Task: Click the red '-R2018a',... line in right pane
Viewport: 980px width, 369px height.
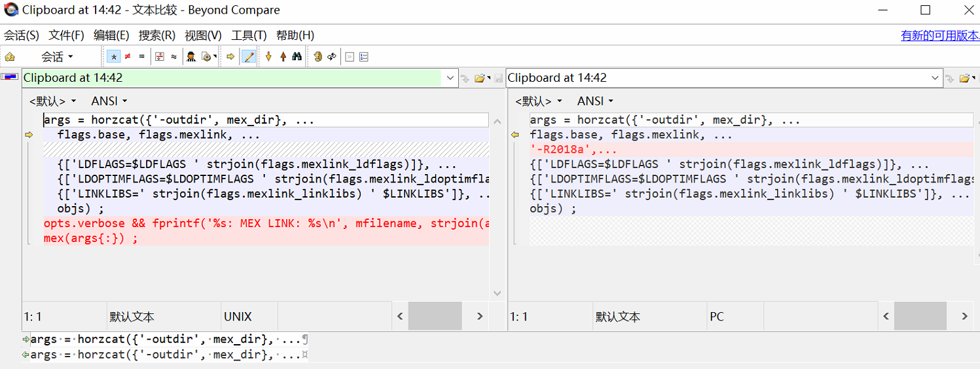Action: pos(752,150)
